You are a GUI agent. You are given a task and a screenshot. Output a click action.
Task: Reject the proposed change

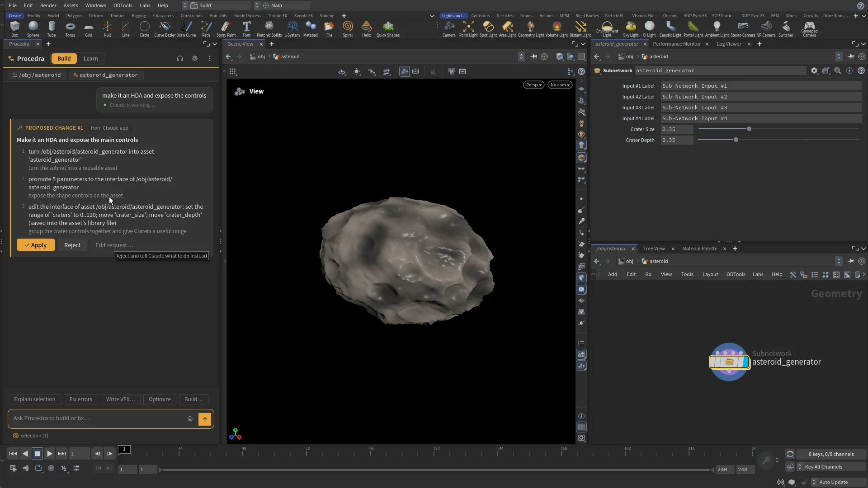[72, 245]
